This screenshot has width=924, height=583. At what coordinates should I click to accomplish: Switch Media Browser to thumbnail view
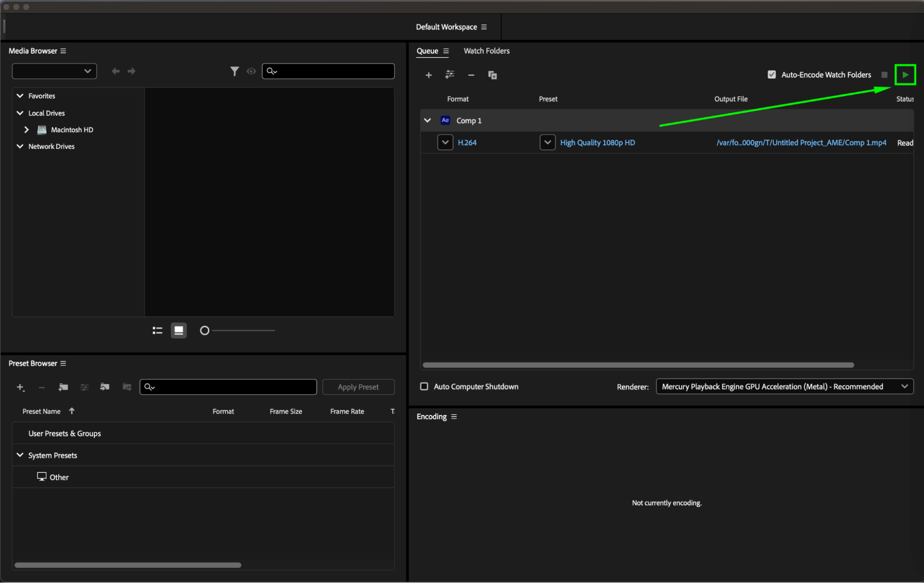pos(178,331)
